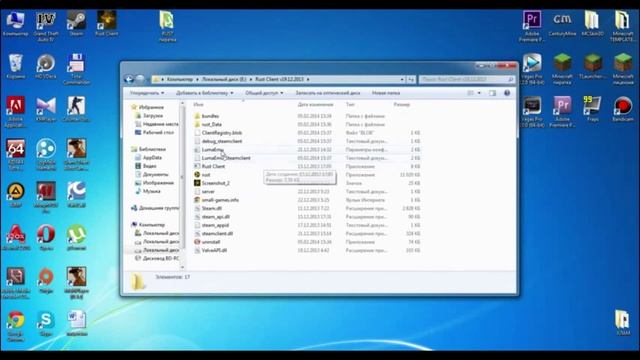Viewport: 640px width, 360px height.
Task: Open the RUST пиратка file on desktop
Action: point(167,26)
